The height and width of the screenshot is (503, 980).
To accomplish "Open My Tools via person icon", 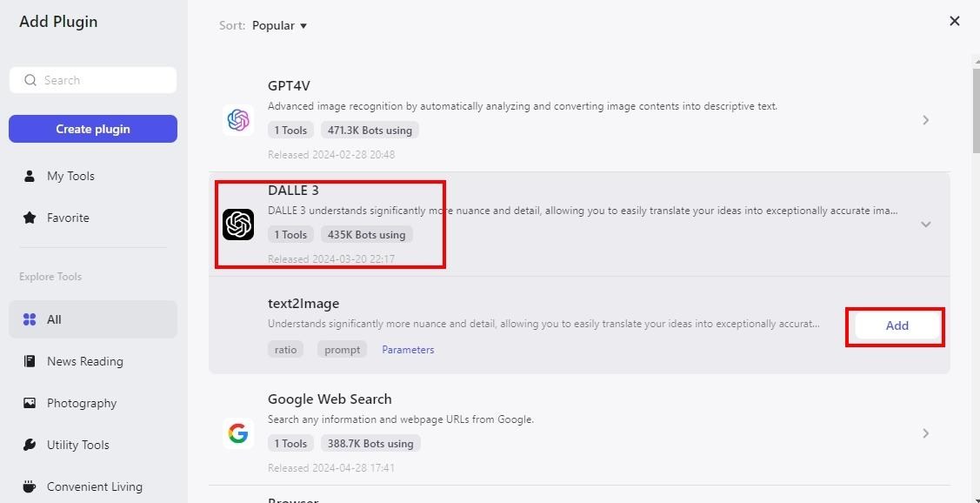I will 30,176.
